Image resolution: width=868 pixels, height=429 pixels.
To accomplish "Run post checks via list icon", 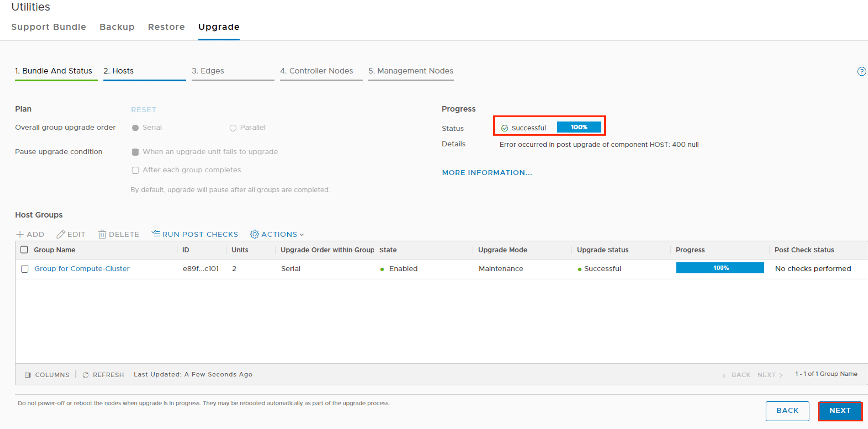I will pos(156,234).
